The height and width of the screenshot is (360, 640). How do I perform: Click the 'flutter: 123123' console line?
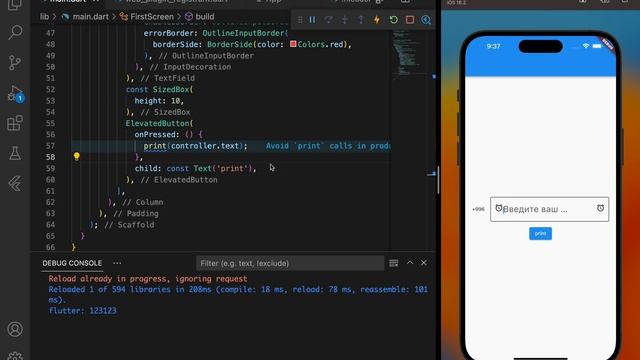pyautogui.click(x=82, y=311)
